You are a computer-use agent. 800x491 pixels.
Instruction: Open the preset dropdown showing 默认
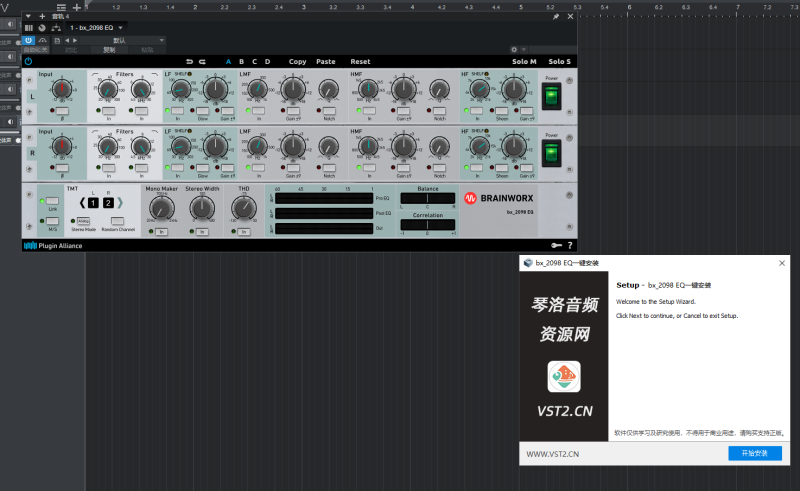point(120,40)
